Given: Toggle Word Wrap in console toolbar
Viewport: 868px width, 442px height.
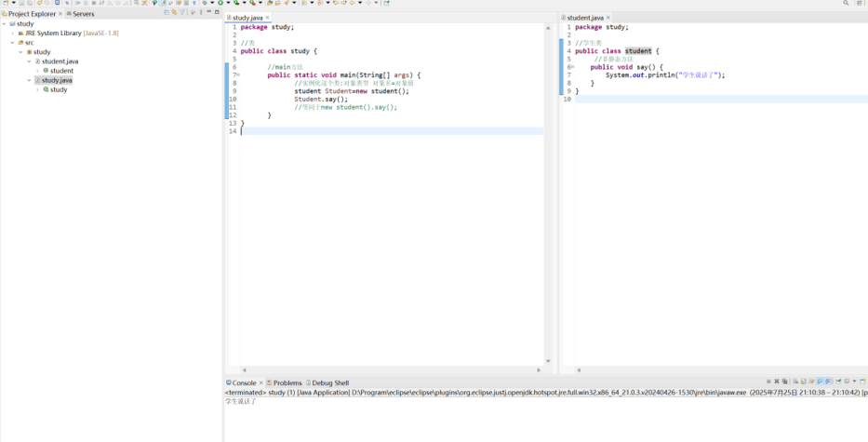Looking at the screenshot, I should [811, 382].
